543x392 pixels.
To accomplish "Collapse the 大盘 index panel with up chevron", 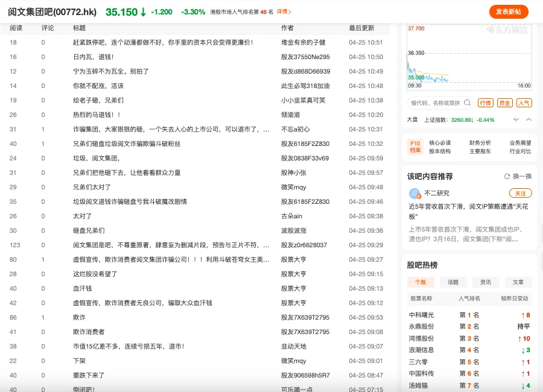I will point(529,119).
